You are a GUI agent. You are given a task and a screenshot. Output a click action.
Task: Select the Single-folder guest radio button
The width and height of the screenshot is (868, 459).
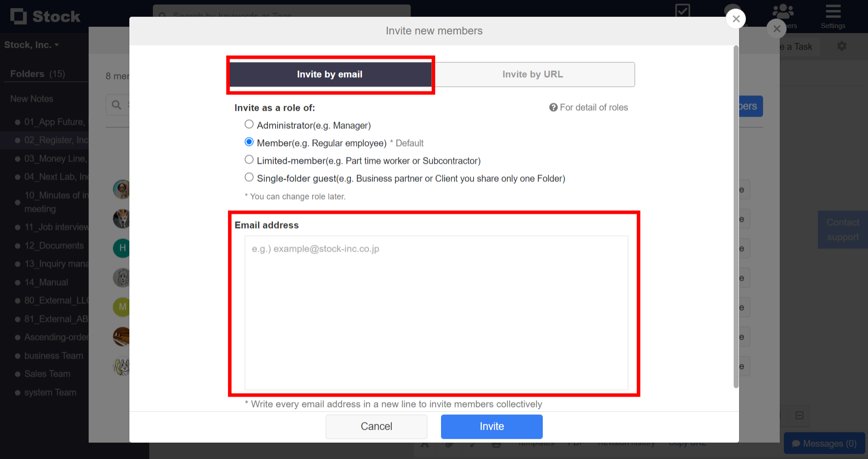[249, 177]
